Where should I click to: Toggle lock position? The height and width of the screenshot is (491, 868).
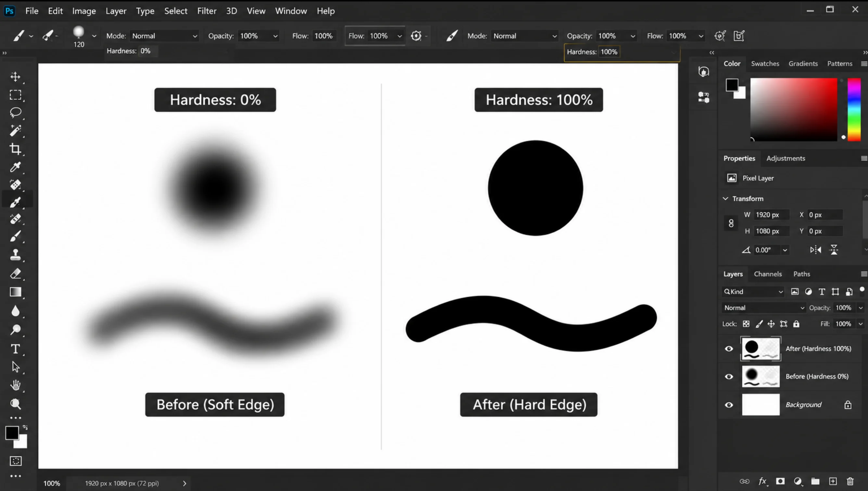771,324
